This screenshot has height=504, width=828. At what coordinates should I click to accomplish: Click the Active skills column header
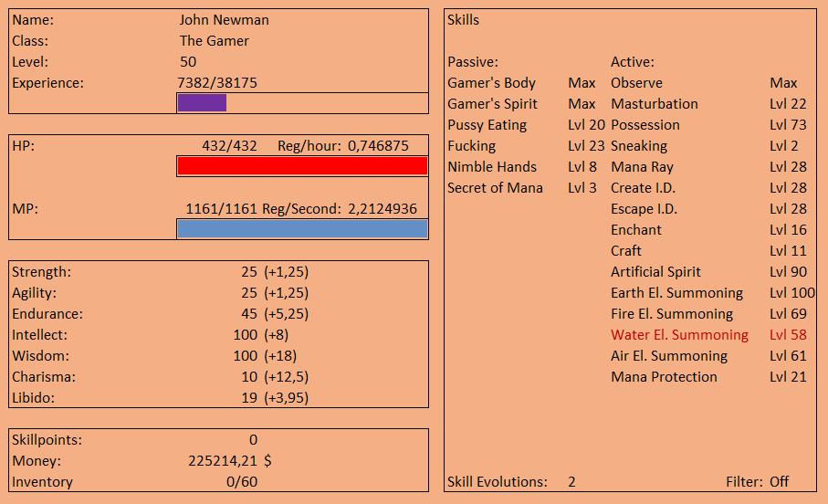tap(633, 62)
